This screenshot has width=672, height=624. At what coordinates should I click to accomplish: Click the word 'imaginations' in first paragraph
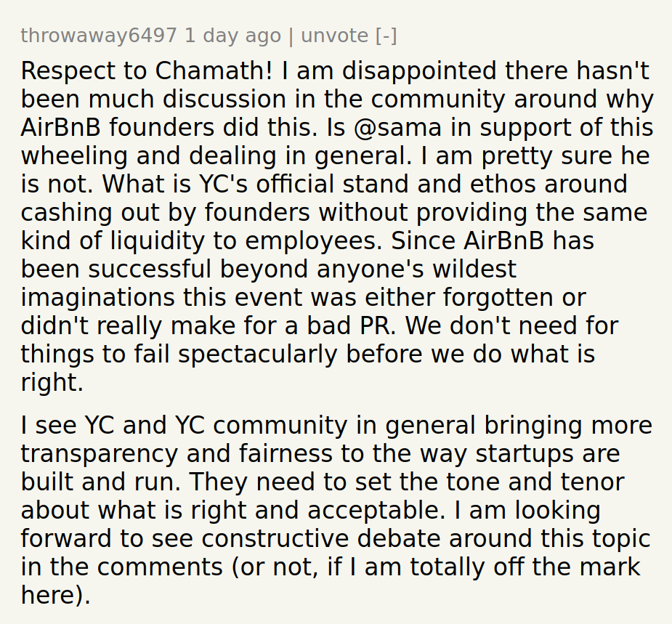(98, 297)
